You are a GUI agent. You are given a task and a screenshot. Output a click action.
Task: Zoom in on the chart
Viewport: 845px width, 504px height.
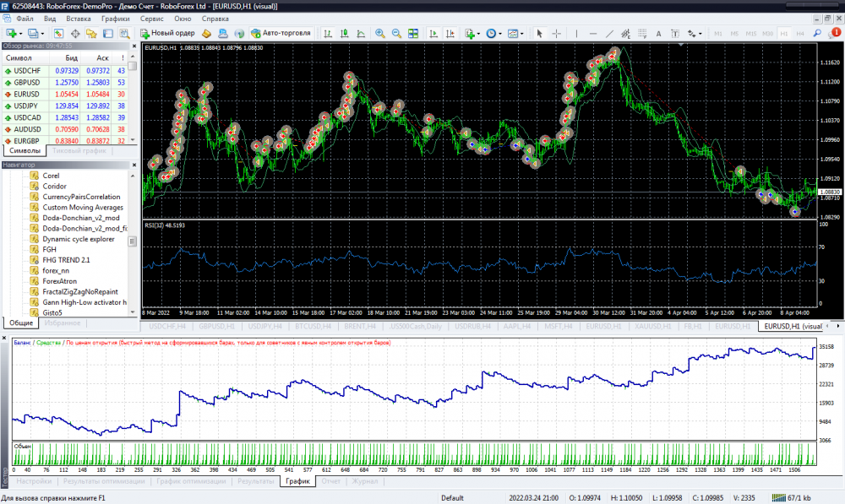pos(380,34)
